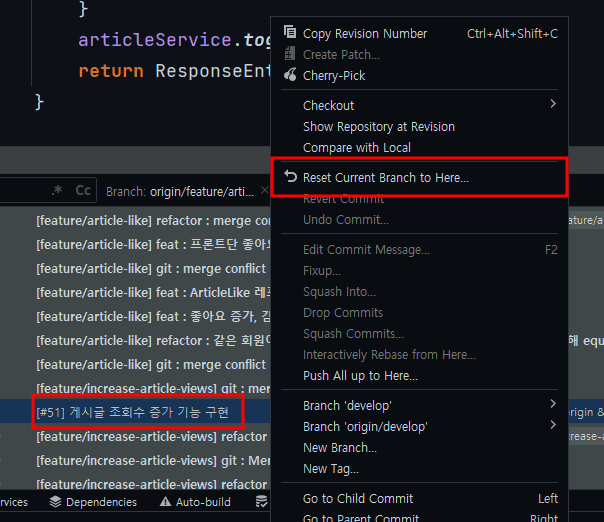Click the Copy Revision Number icon

click(290, 33)
